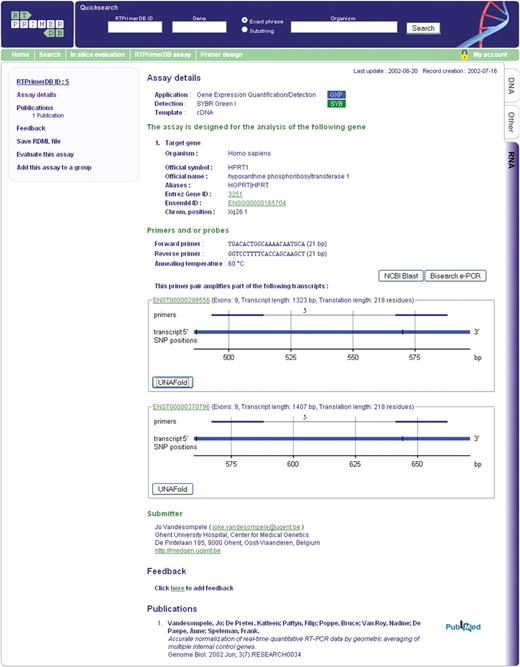Open the Home menu item
This screenshot has height=667, width=520.
(x=20, y=54)
